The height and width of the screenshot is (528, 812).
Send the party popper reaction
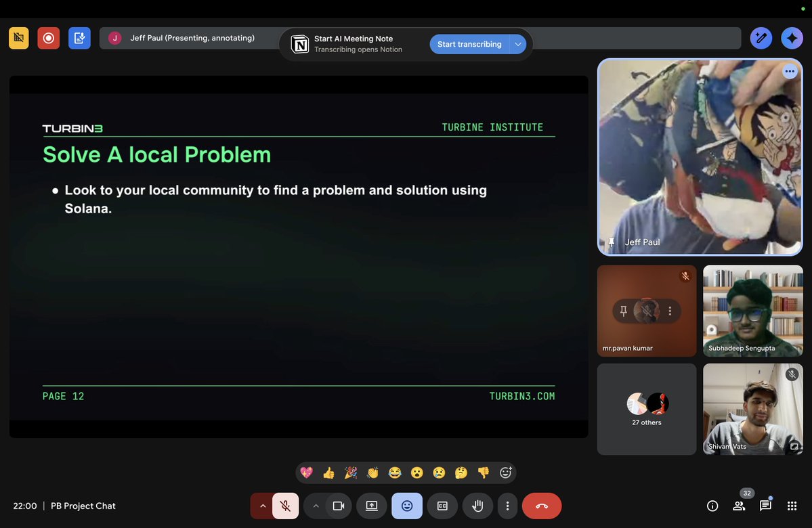tap(351, 472)
